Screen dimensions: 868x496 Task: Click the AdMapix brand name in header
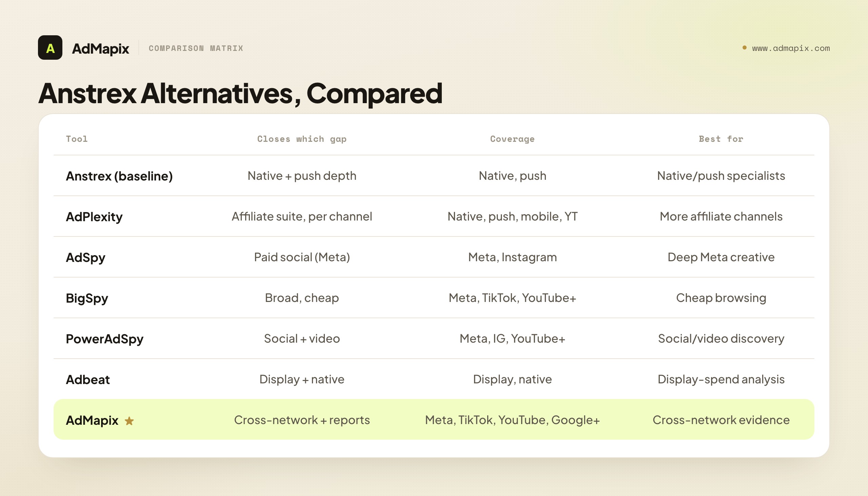(x=100, y=49)
